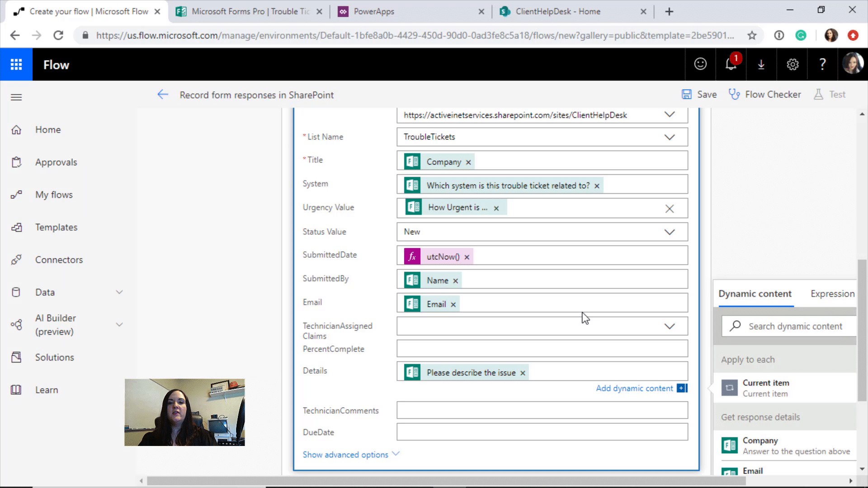Image resolution: width=868 pixels, height=488 pixels.
Task: Switch to the Dynamic content tab
Action: [x=755, y=294]
